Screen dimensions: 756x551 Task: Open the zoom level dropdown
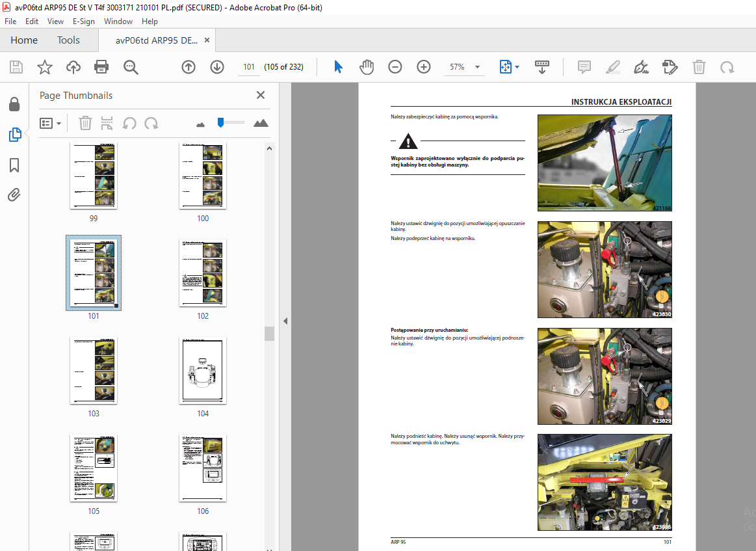pos(477,67)
